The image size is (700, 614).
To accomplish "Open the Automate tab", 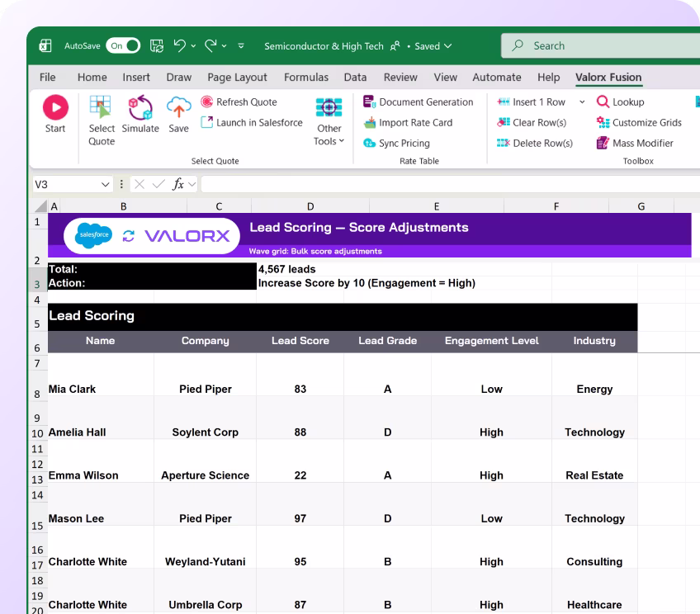I will coord(497,78).
